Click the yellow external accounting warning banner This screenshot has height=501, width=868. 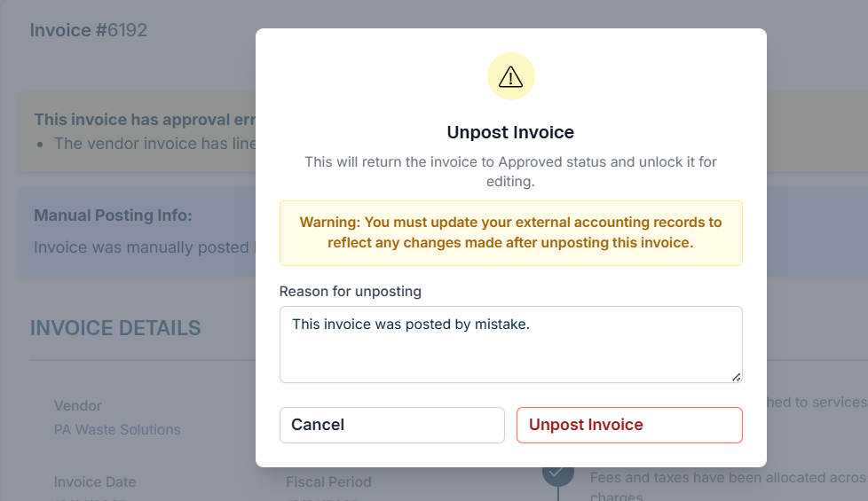pos(510,233)
